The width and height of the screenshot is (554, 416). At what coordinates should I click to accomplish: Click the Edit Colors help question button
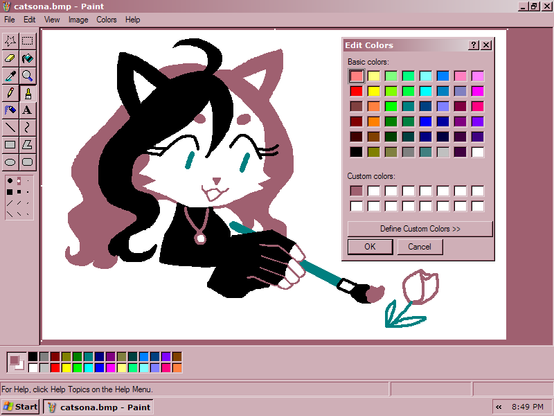473,45
